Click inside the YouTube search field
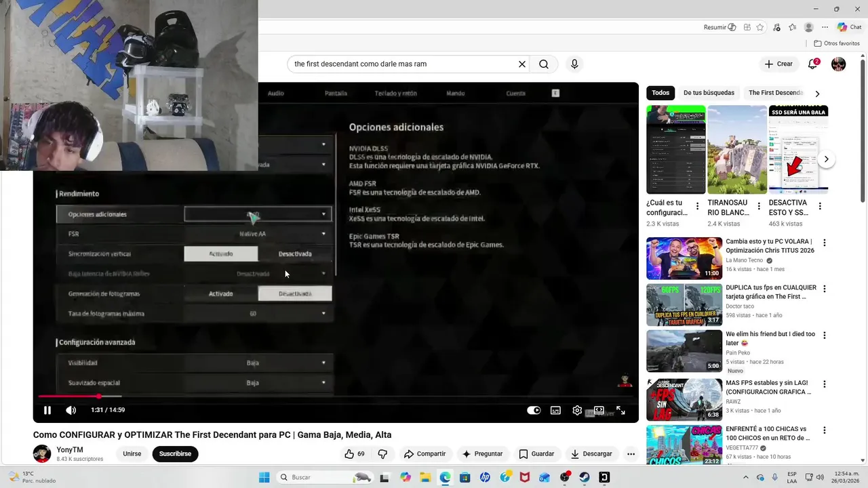868x488 pixels. coord(403,64)
